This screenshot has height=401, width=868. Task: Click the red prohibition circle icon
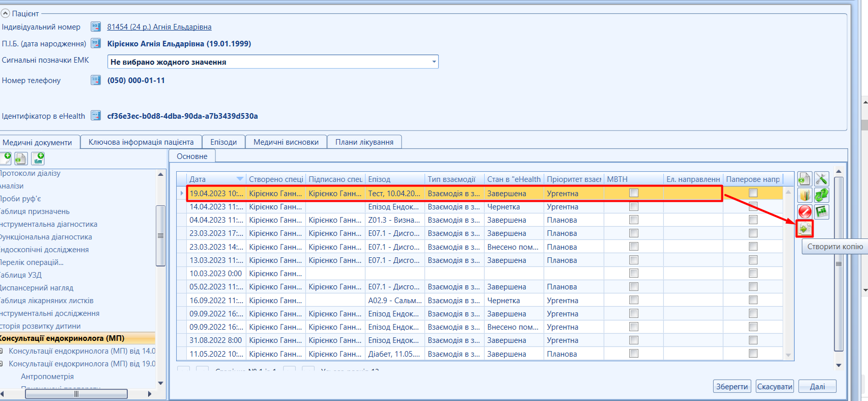(804, 211)
